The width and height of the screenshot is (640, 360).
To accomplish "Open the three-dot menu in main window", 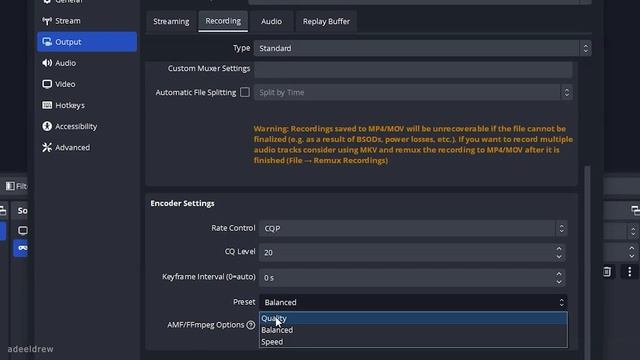I will click(629, 271).
